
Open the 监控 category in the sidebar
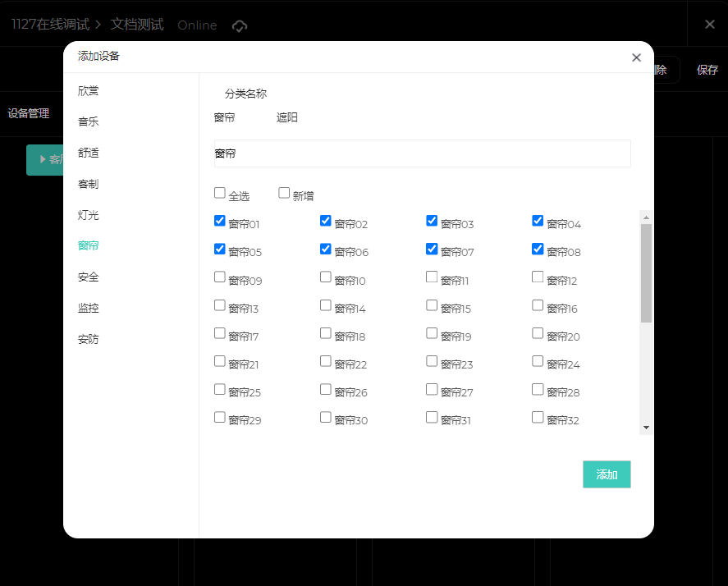[89, 308]
